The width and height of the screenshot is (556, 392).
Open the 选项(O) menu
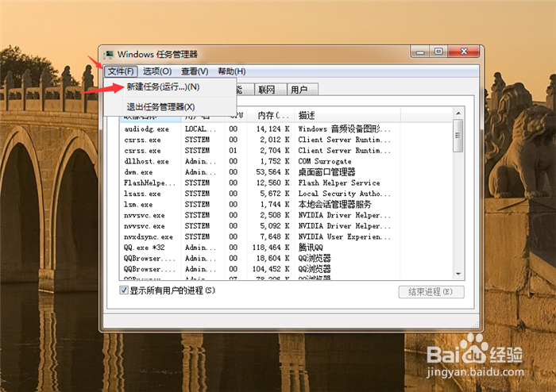click(x=157, y=71)
